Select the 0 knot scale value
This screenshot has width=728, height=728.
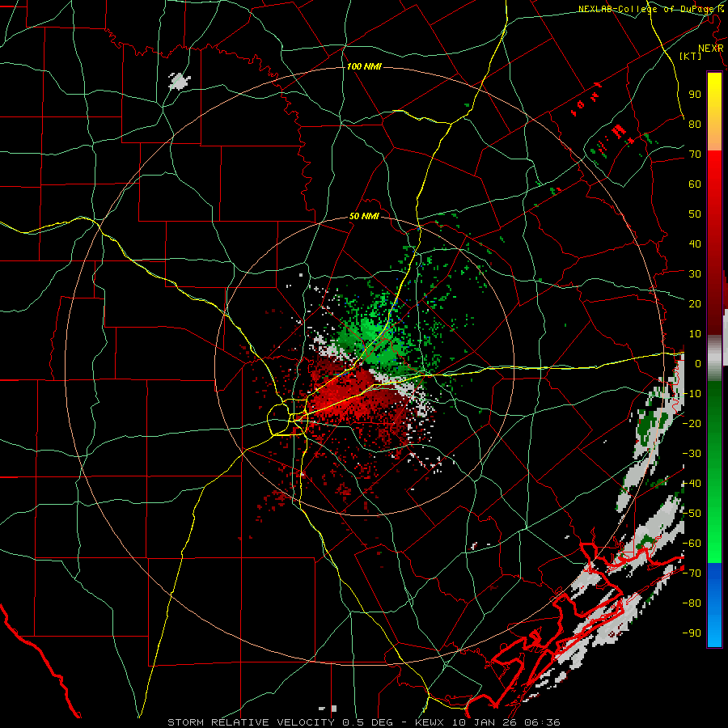click(698, 363)
